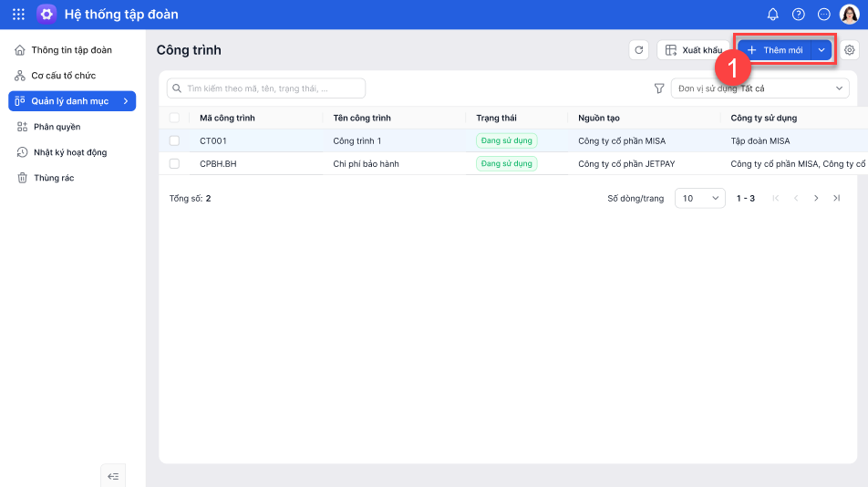Open Cơ cấu tổ chức menu
The image size is (868, 487).
click(63, 76)
